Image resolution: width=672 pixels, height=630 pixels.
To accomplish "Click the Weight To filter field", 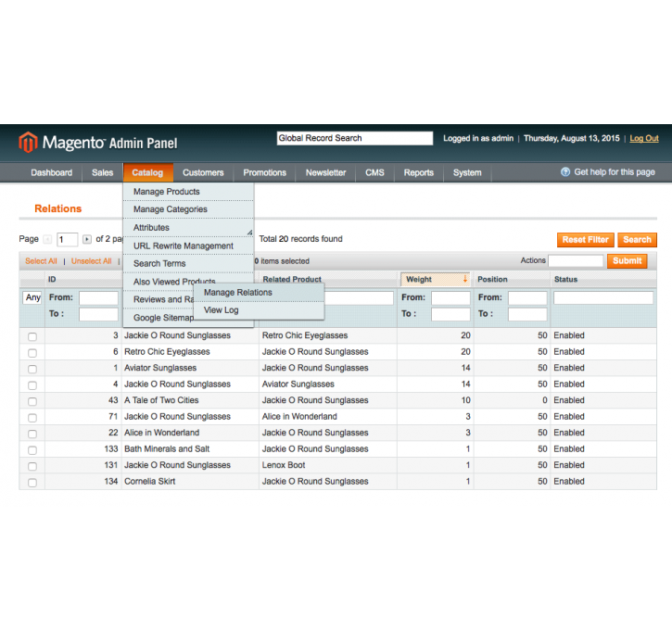I will pos(450,314).
